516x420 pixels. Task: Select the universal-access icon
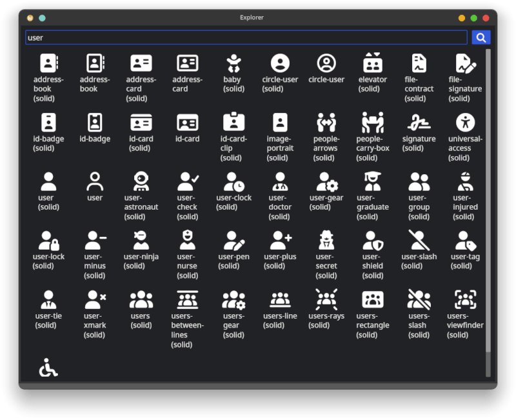tap(465, 123)
